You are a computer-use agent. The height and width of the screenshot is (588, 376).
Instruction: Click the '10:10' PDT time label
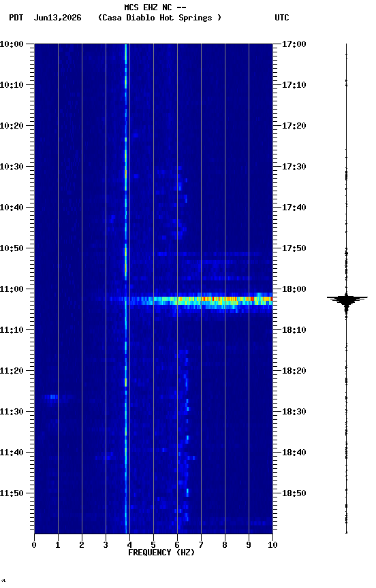12,85
